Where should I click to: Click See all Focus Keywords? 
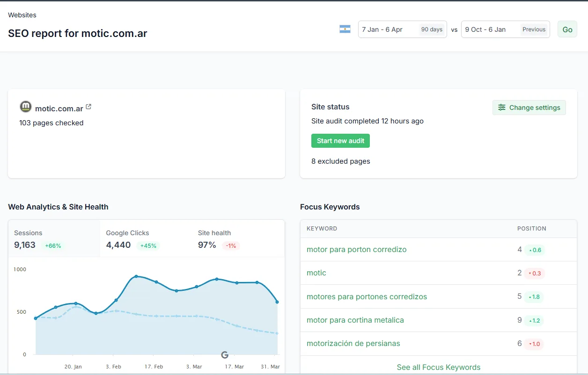pos(439,367)
